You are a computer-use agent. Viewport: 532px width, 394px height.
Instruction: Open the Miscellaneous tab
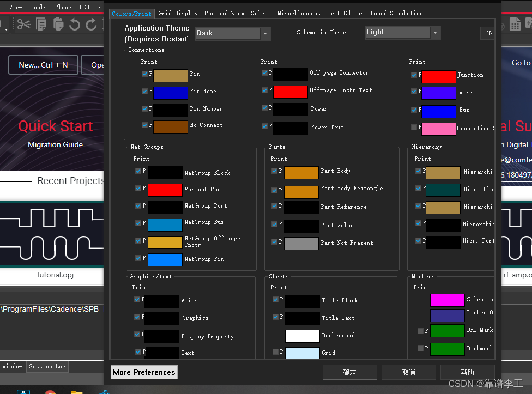pos(299,13)
